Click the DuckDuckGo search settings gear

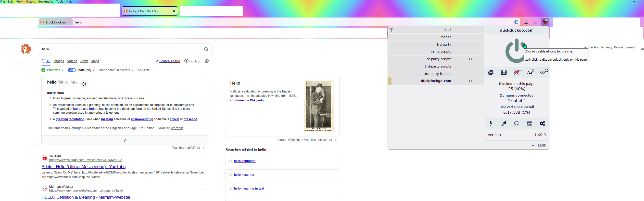207,61
